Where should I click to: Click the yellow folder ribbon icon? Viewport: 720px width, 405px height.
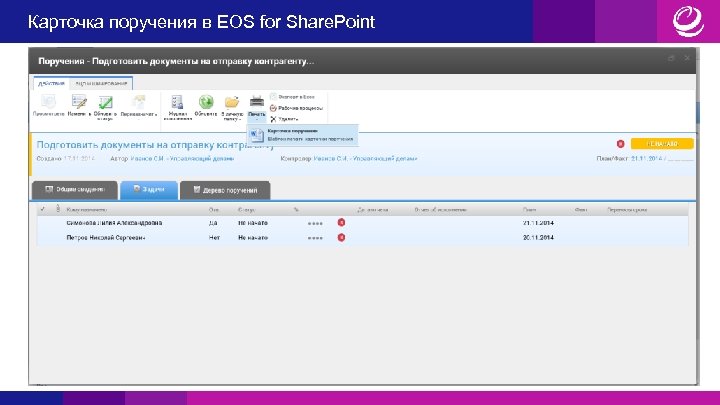(x=232, y=102)
